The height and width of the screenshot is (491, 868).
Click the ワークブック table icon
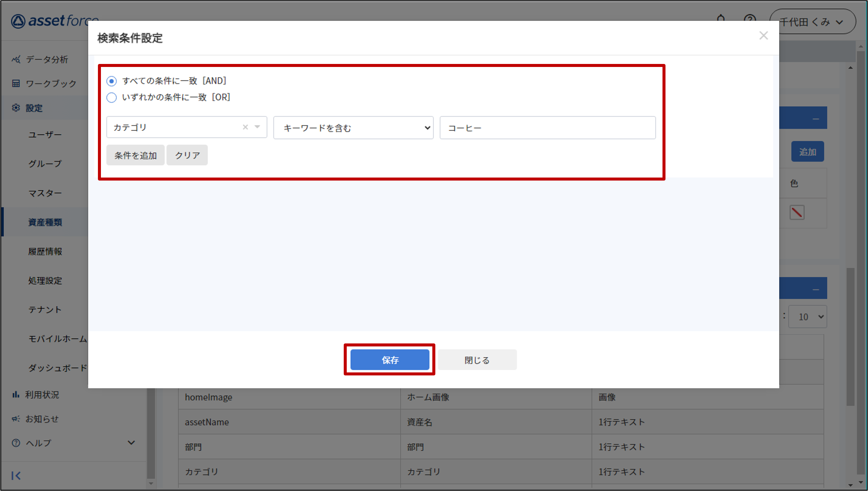coord(16,83)
